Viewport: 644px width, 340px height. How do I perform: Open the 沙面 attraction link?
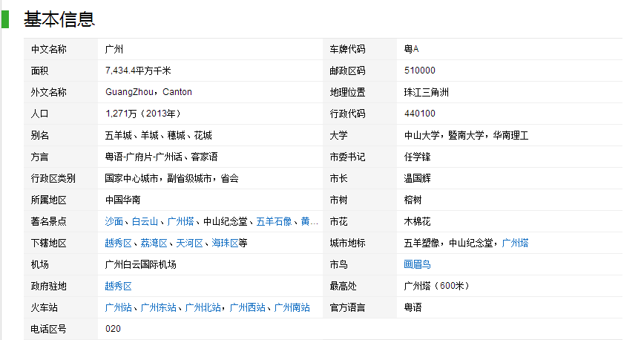pos(114,222)
